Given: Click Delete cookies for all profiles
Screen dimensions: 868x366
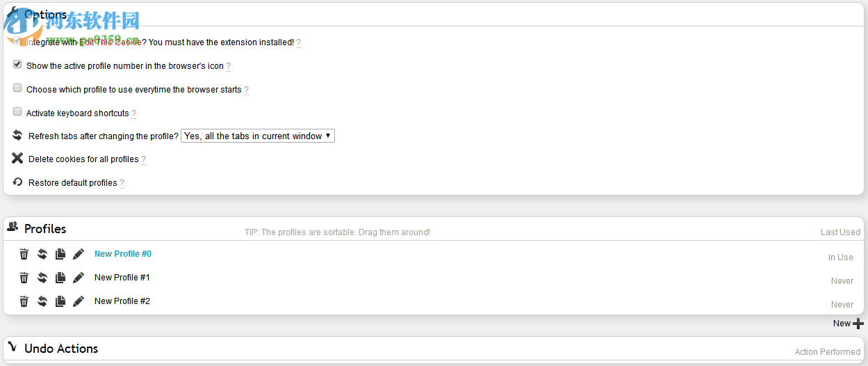Looking at the screenshot, I should 83,159.
